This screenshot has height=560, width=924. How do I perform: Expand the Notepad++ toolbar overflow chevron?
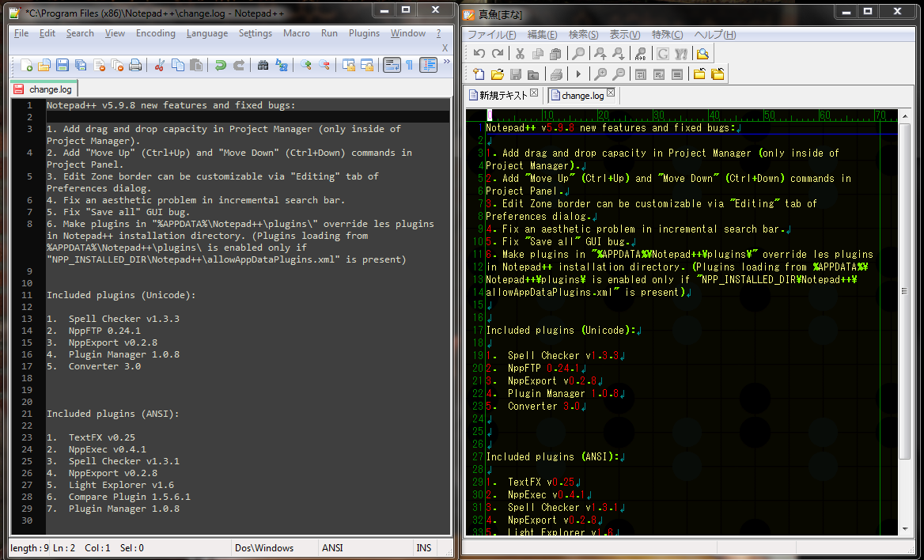point(446,61)
